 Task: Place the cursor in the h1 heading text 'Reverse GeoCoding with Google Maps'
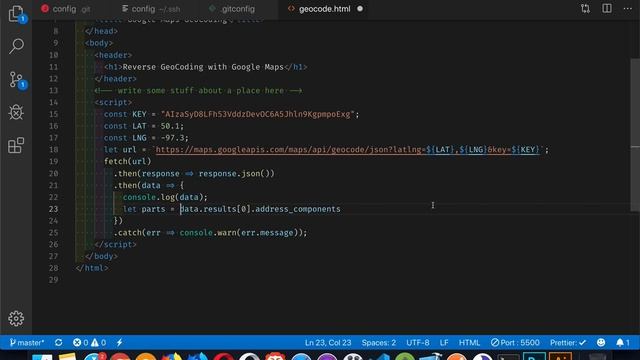(x=203, y=67)
